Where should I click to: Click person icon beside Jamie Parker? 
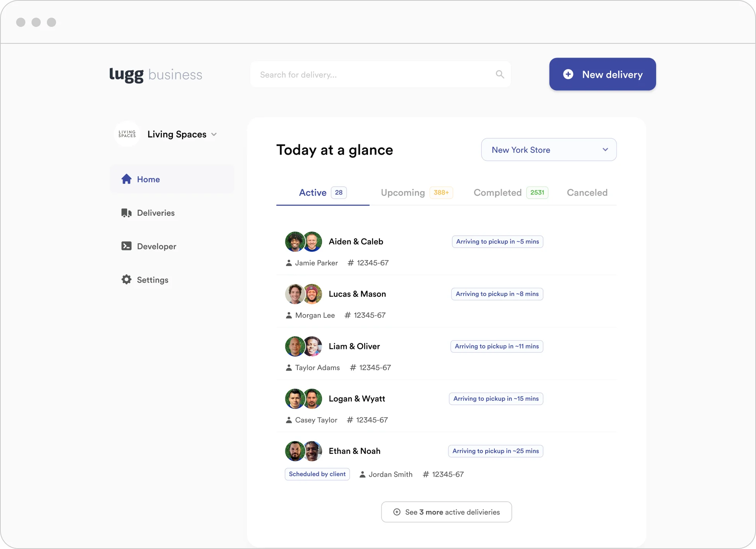click(289, 263)
